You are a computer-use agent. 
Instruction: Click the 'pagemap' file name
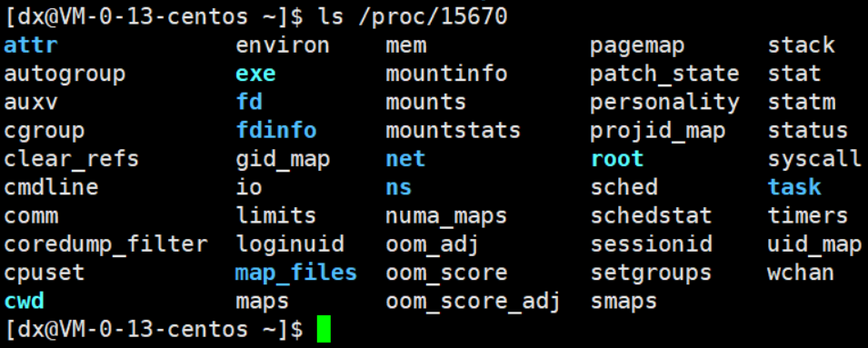pyautogui.click(x=637, y=47)
